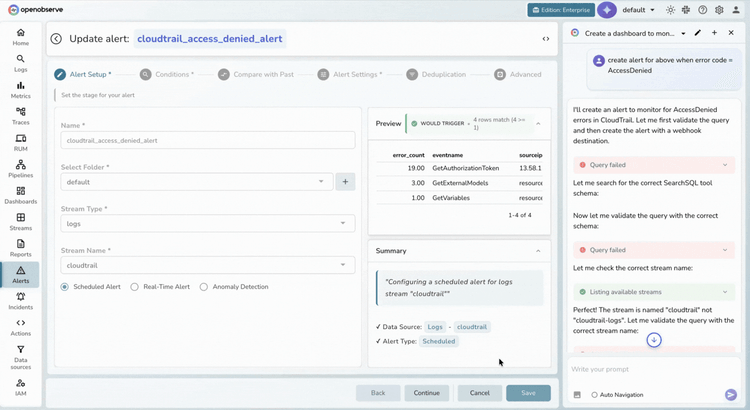Viewport: 750px width, 410px height.
Task: Expand the second Query failed message
Action: 654,250
